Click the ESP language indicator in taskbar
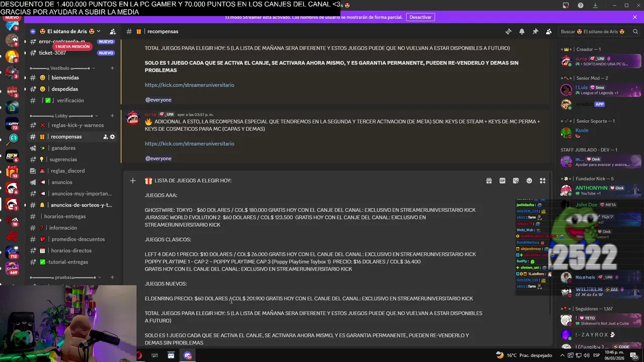The image size is (644, 362). [x=596, y=355]
